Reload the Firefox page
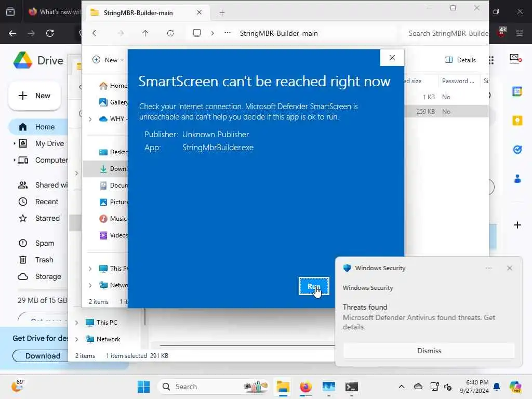This screenshot has height=399, width=532. tap(50, 33)
